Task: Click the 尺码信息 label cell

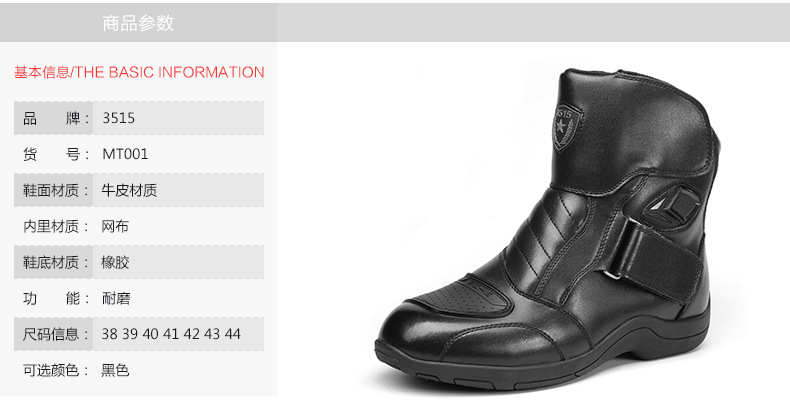Action: pyautogui.click(x=53, y=334)
